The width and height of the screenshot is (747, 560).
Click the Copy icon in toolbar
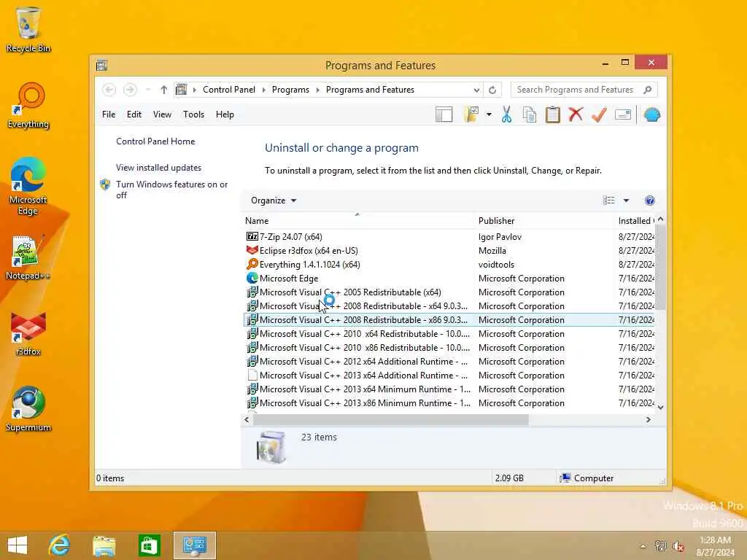[x=530, y=114]
